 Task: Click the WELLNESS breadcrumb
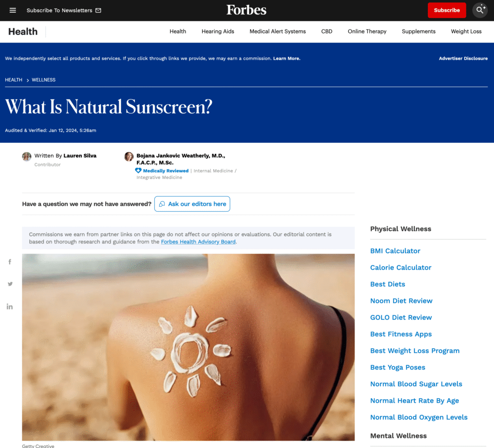pos(43,80)
